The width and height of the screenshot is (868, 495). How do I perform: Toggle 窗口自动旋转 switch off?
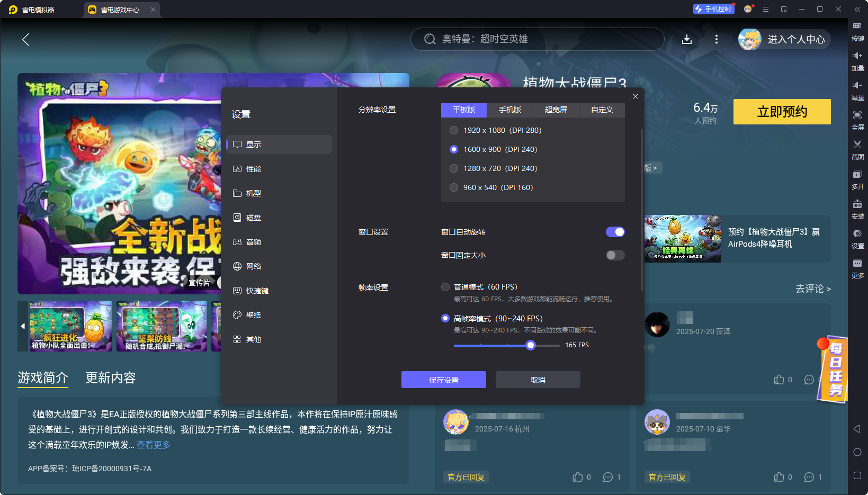pyautogui.click(x=615, y=232)
